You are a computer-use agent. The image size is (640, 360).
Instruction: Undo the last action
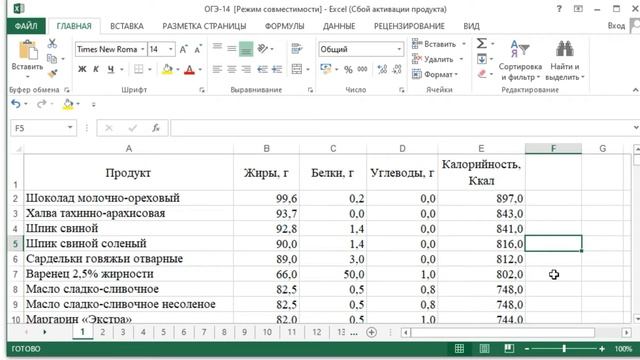16,104
